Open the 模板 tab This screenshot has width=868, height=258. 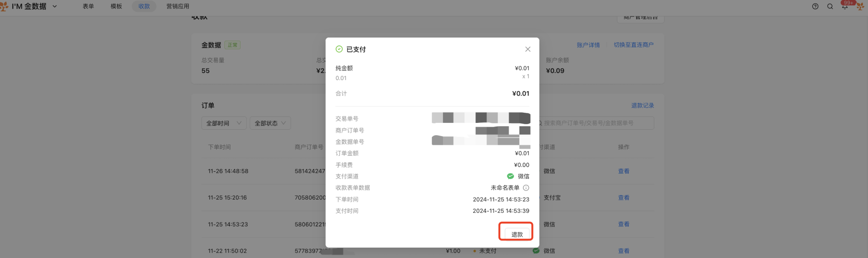coord(116,7)
